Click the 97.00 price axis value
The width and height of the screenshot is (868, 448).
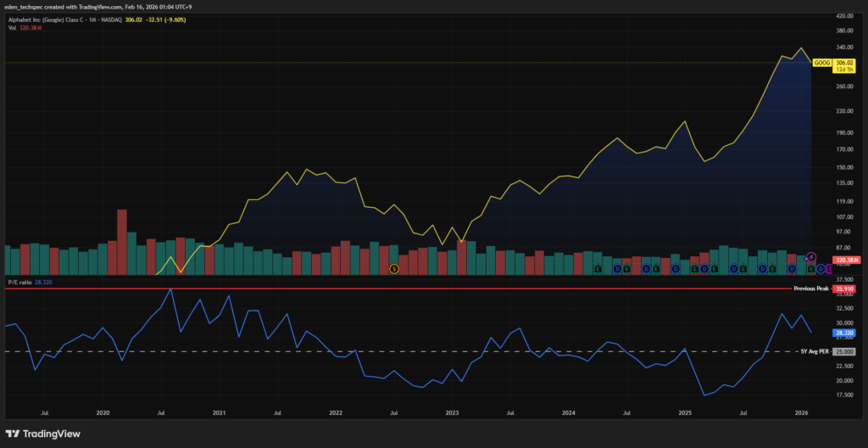pyautogui.click(x=845, y=231)
